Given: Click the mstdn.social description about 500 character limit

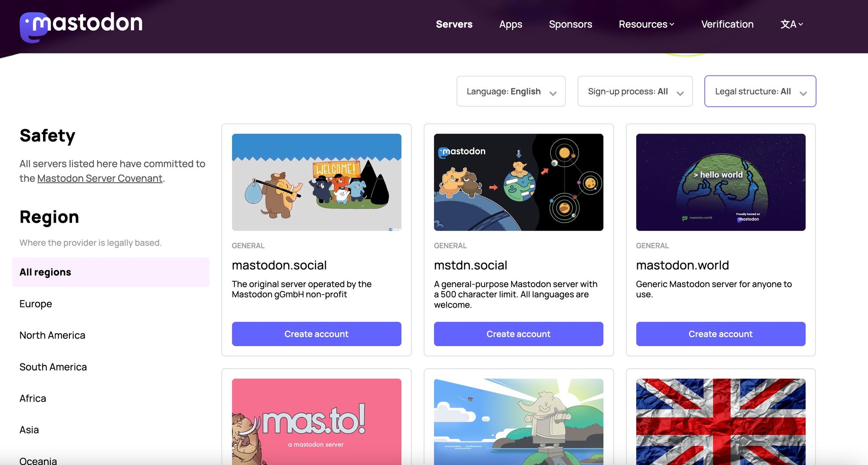Looking at the screenshot, I should click(516, 295).
